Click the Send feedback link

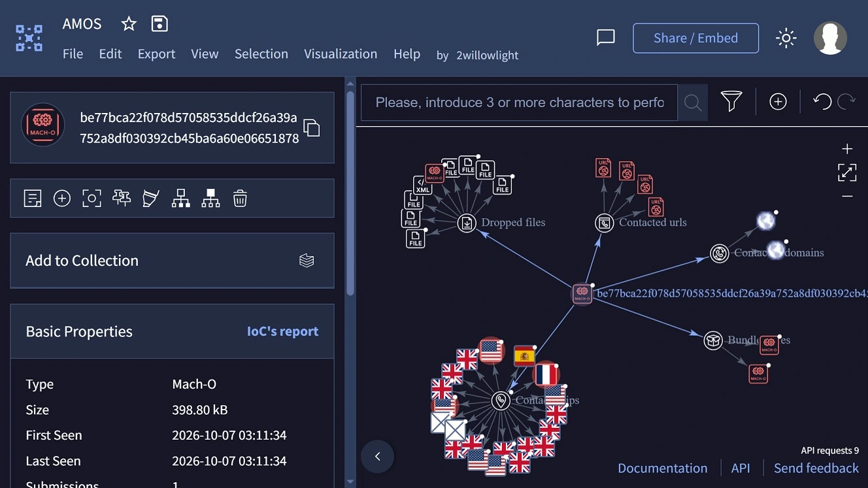click(816, 468)
